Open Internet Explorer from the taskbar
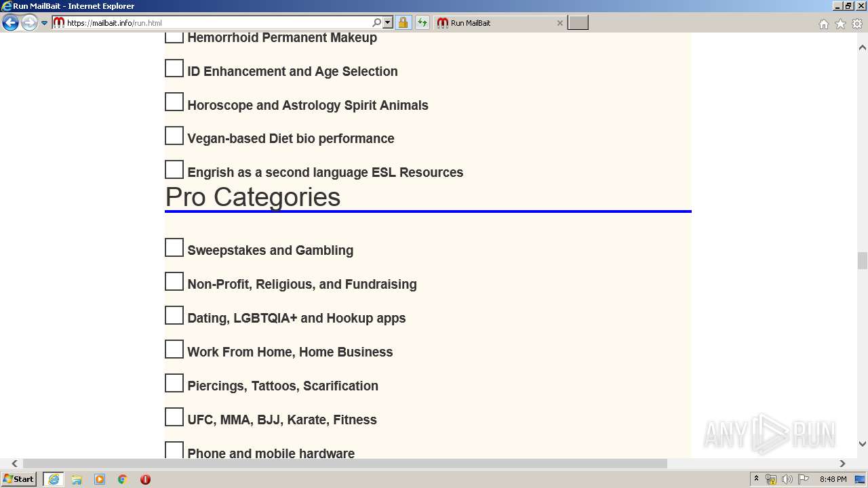Screen dimensions: 868x488 [53, 479]
